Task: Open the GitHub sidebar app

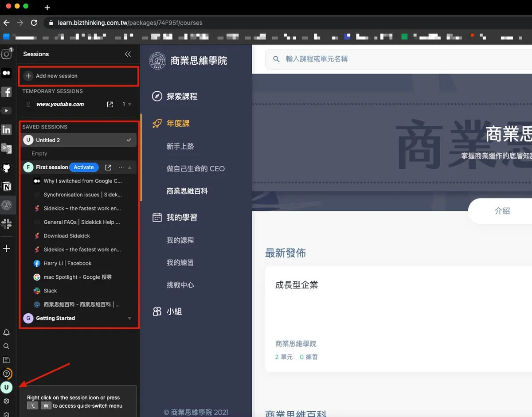Action: [x=7, y=168]
